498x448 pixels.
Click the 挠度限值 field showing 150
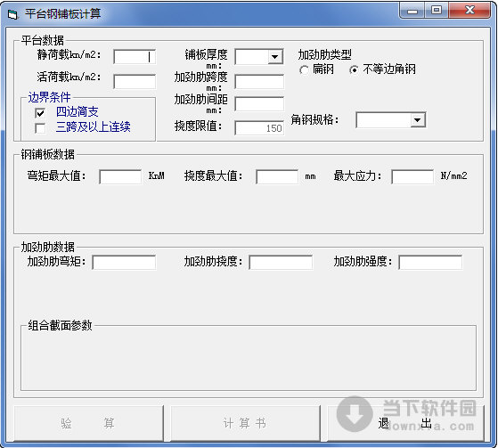coord(259,128)
